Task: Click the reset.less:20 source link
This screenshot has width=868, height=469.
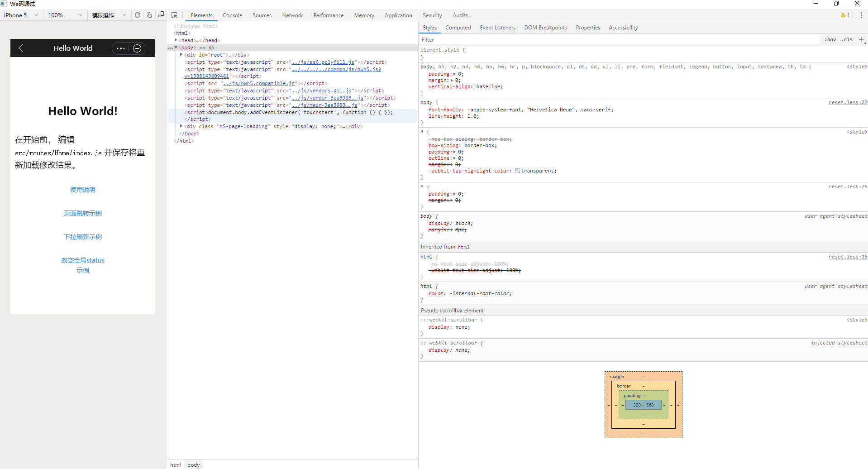Action: [847, 102]
